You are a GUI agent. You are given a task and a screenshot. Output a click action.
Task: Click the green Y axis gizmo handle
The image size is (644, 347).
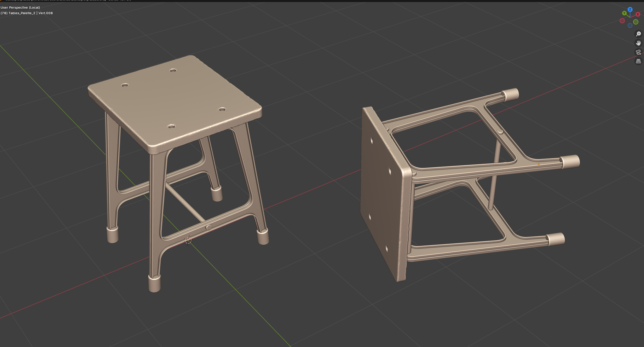pyautogui.click(x=624, y=13)
